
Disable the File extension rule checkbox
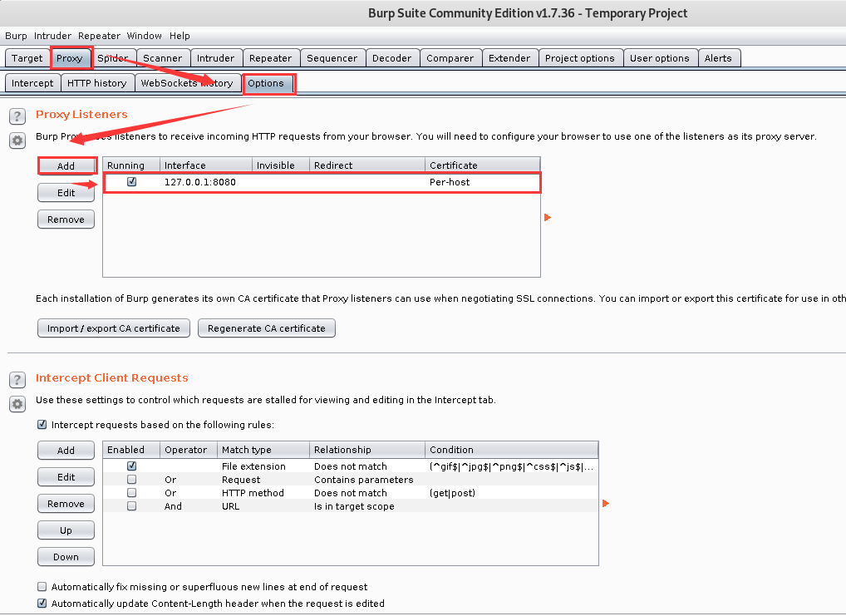coord(131,466)
